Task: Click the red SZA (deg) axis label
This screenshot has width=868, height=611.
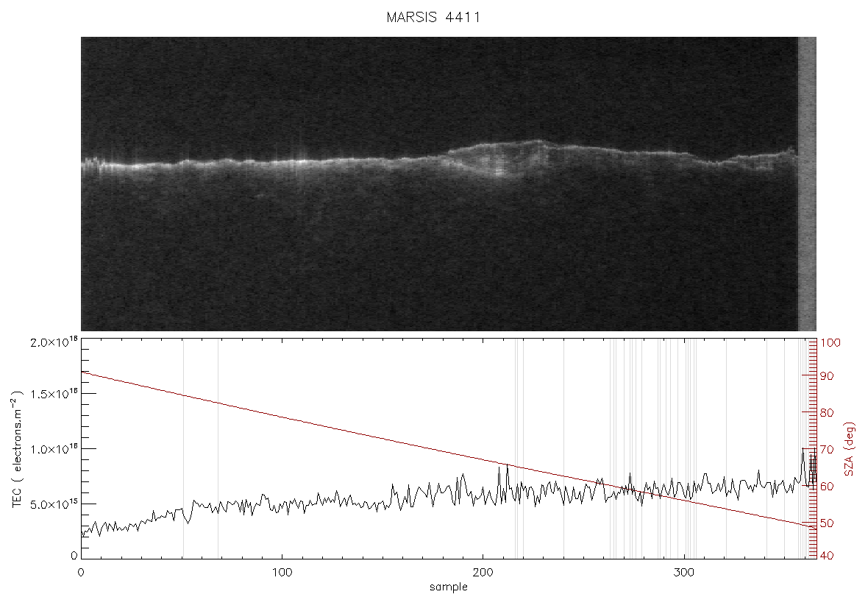Action: click(x=850, y=449)
